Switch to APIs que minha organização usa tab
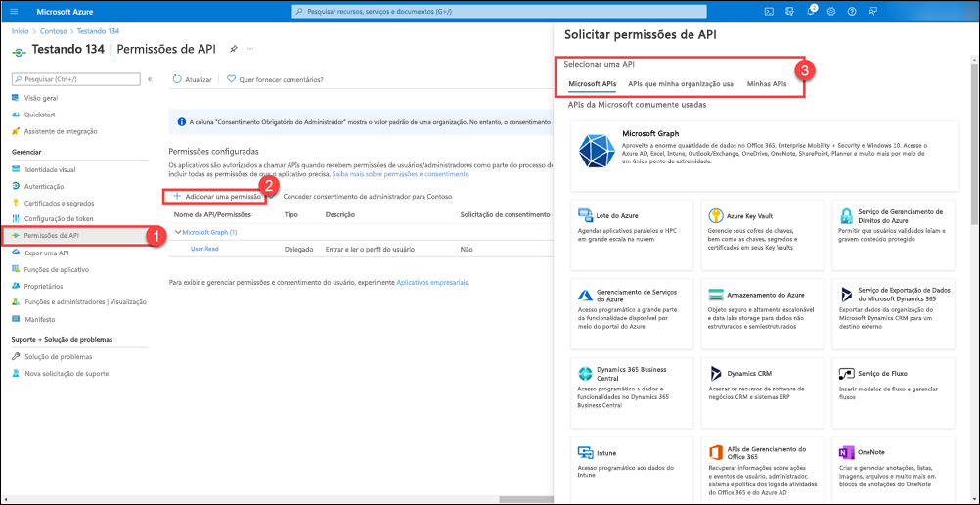Image resolution: width=980 pixels, height=505 pixels. (681, 84)
